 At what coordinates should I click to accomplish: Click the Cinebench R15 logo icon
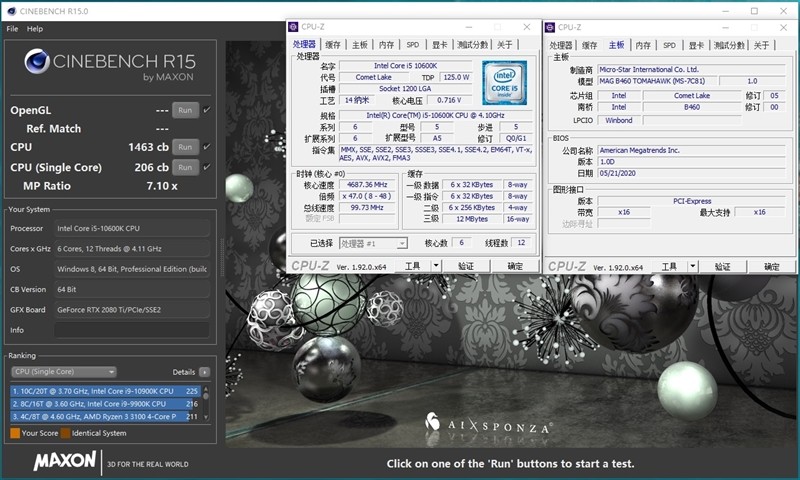coord(37,61)
